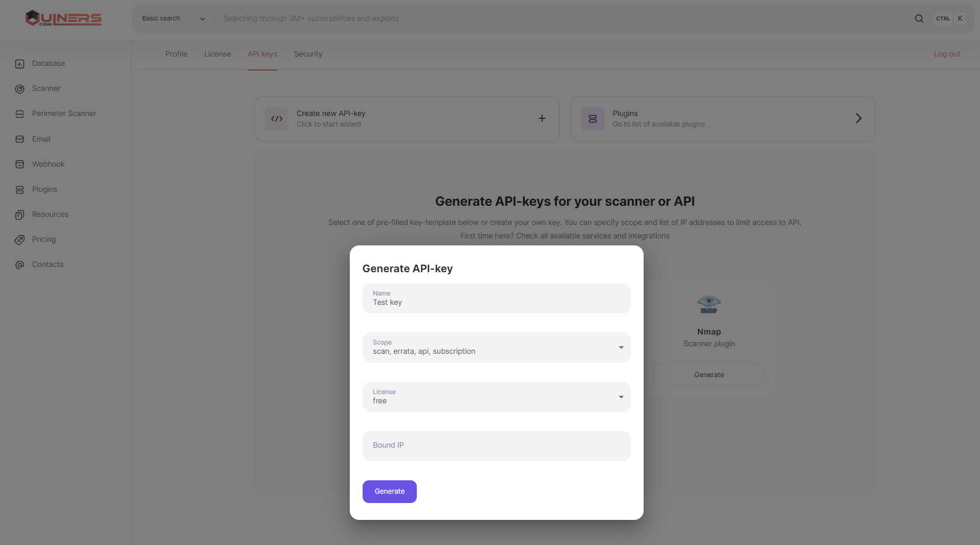Open Email via its envelope icon
This screenshot has width=980, height=545.
coord(20,139)
